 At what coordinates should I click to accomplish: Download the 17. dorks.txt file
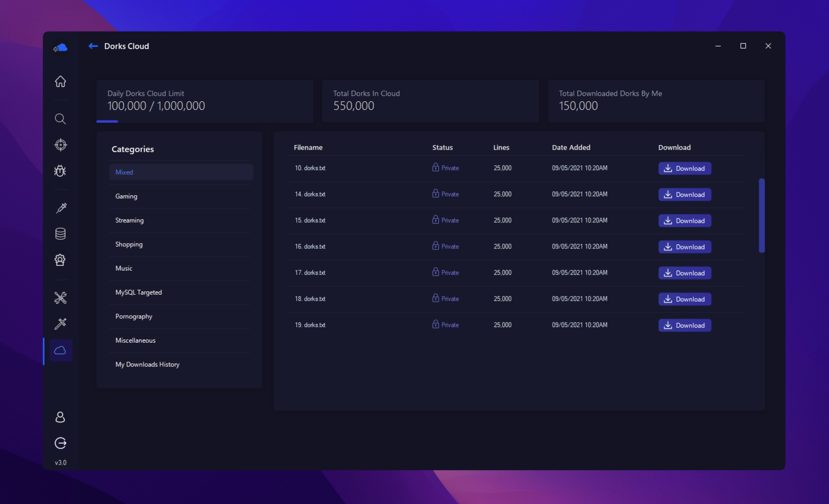[685, 273]
